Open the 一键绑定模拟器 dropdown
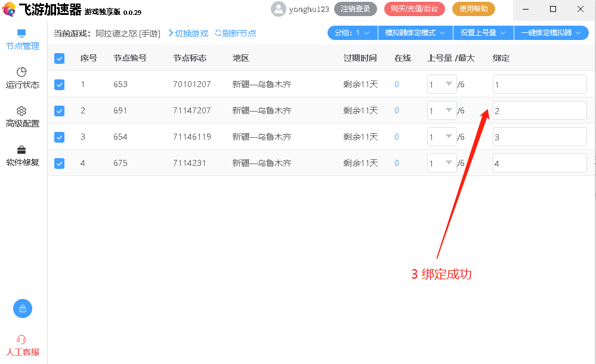Image resolution: width=596 pixels, height=364 pixels. click(x=551, y=33)
